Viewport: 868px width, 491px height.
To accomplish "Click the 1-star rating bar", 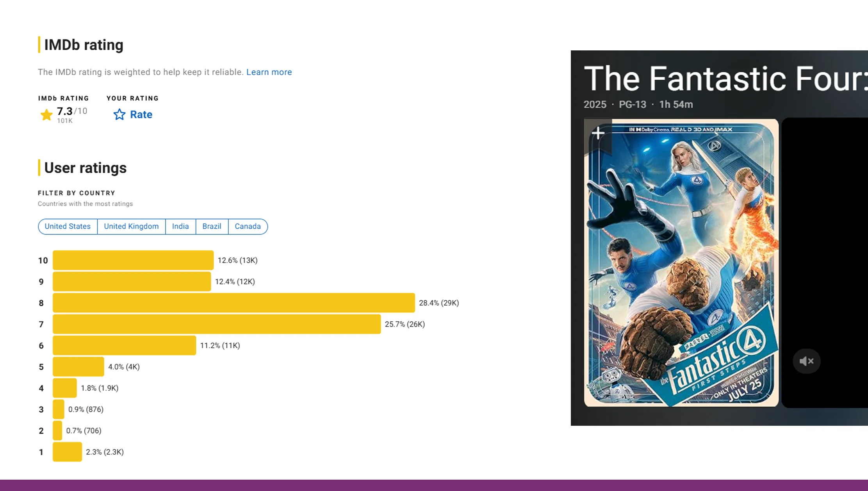I will pyautogui.click(x=66, y=452).
